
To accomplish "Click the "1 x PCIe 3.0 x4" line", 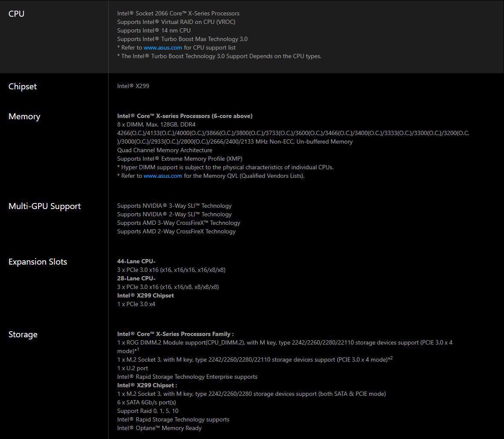I will (136, 304).
